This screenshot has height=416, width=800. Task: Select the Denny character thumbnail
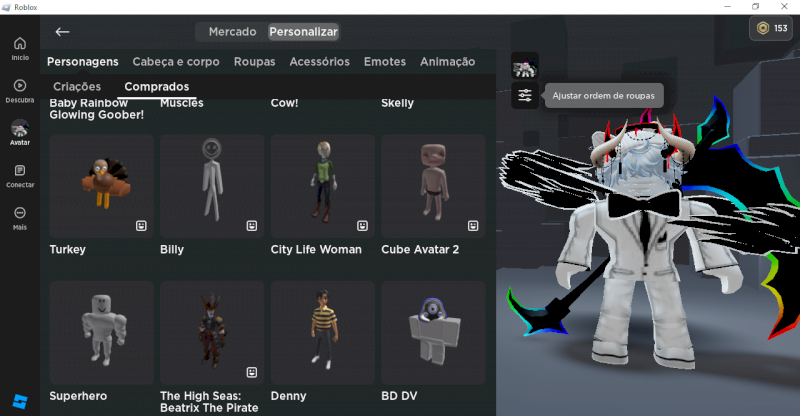coord(322,332)
